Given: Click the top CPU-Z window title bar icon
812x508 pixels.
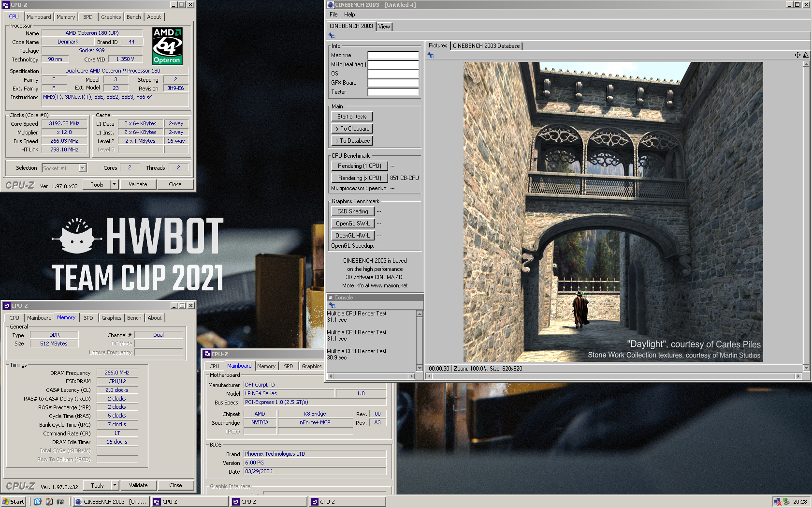Looking at the screenshot, I should tap(7, 5).
